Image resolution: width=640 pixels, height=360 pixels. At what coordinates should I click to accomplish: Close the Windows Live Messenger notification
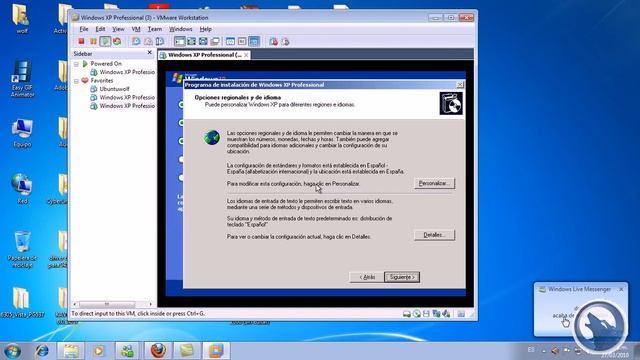point(621,289)
